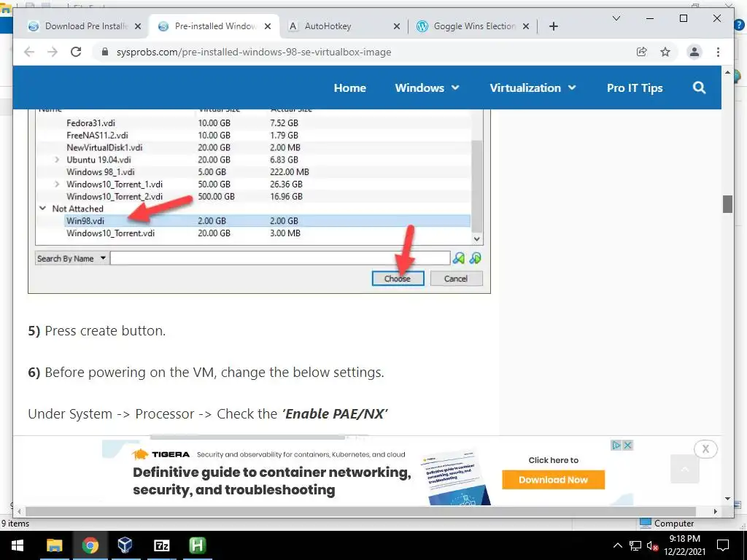Click the FreeNAS11.2.vdi text
This screenshot has width=747, height=560.
[97, 135]
